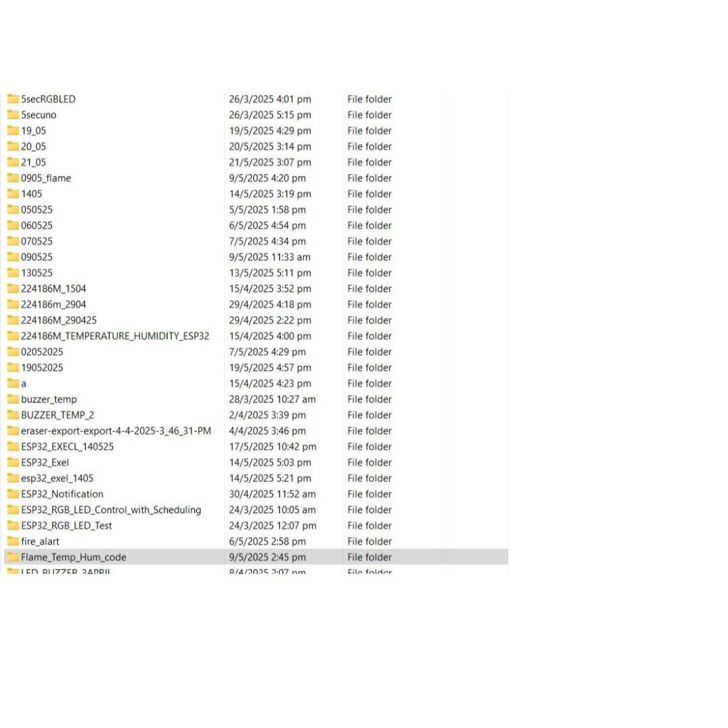Click the 050525 folder icon
728x728 pixels.
(x=13, y=210)
